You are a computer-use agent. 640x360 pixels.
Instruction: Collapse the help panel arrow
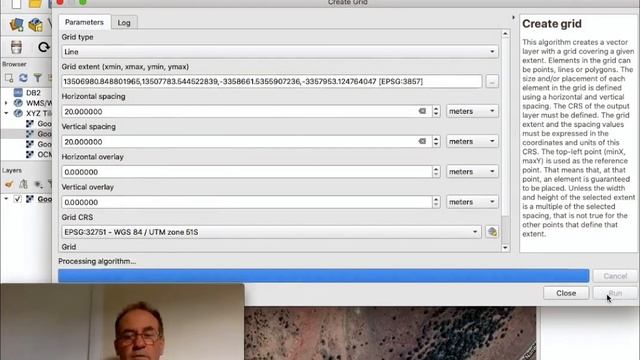pos(513,18)
